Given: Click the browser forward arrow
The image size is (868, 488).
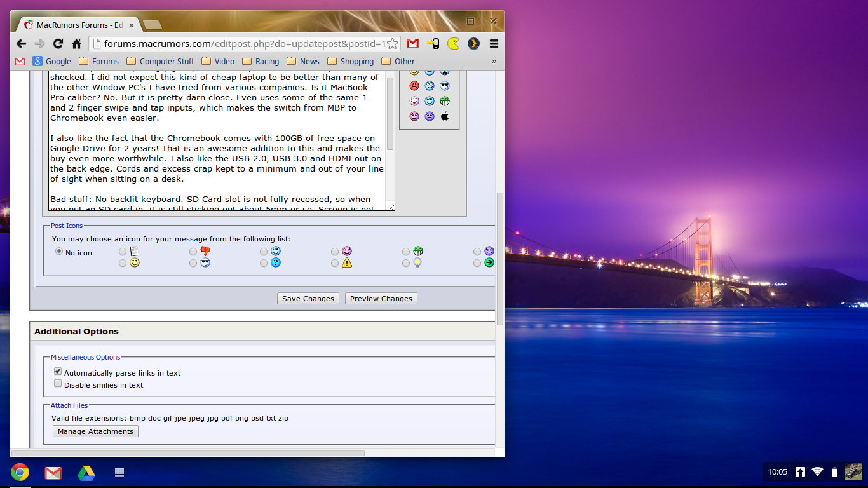Looking at the screenshot, I should [39, 44].
